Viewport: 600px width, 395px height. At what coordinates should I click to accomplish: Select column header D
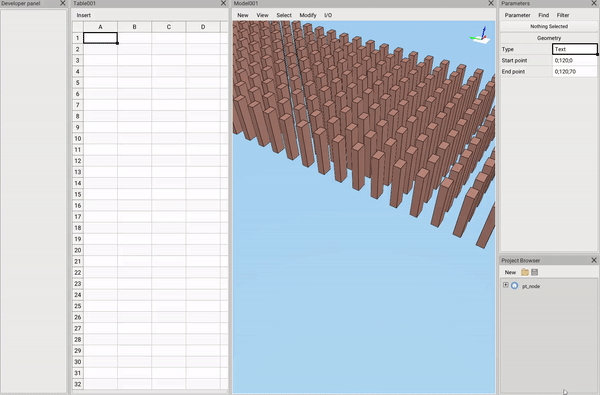click(x=203, y=27)
